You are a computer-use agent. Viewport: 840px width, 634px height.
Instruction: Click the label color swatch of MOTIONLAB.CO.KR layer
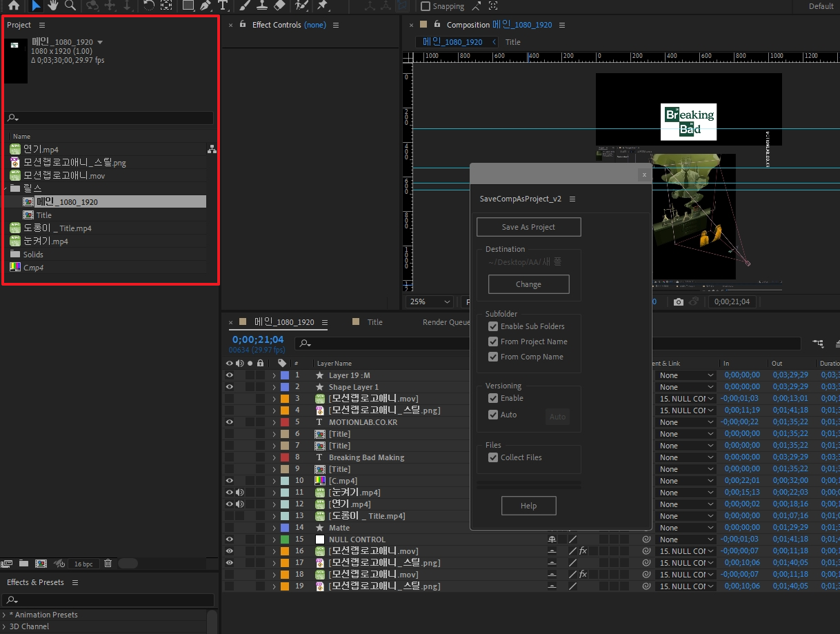[284, 422]
